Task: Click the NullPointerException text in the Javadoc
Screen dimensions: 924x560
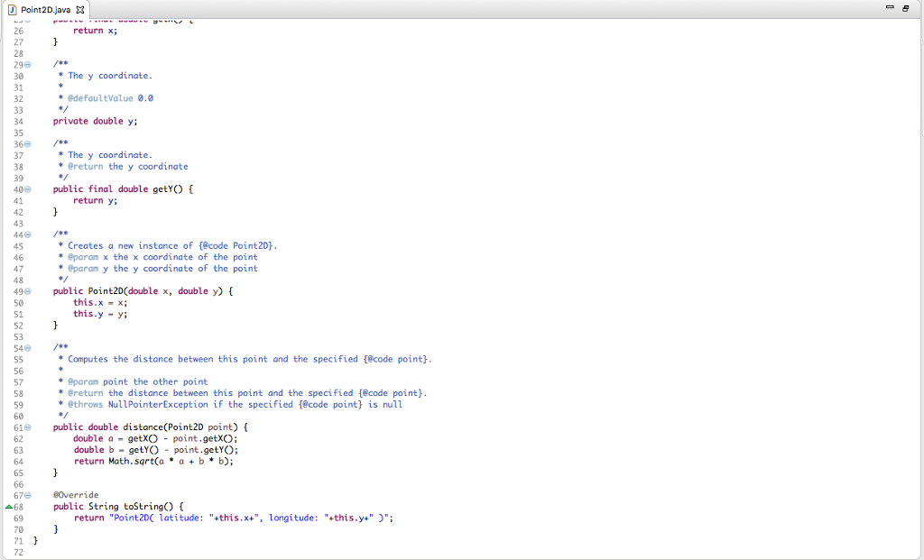Action: pyautogui.click(x=158, y=404)
